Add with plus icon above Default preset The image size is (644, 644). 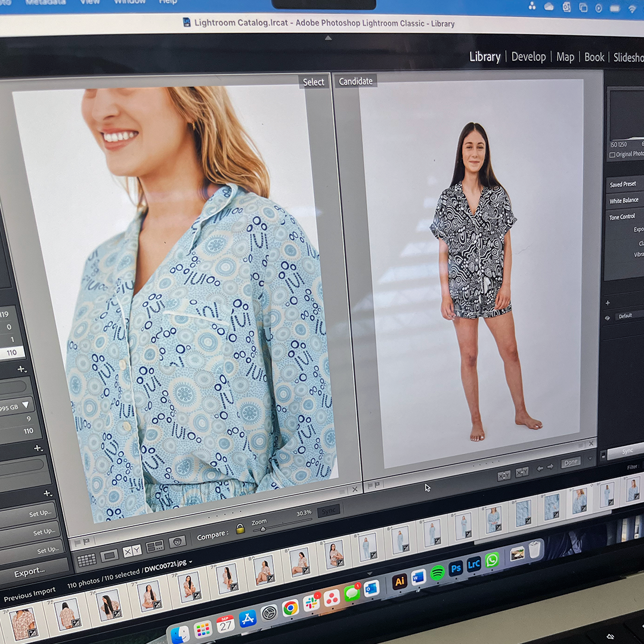click(608, 303)
